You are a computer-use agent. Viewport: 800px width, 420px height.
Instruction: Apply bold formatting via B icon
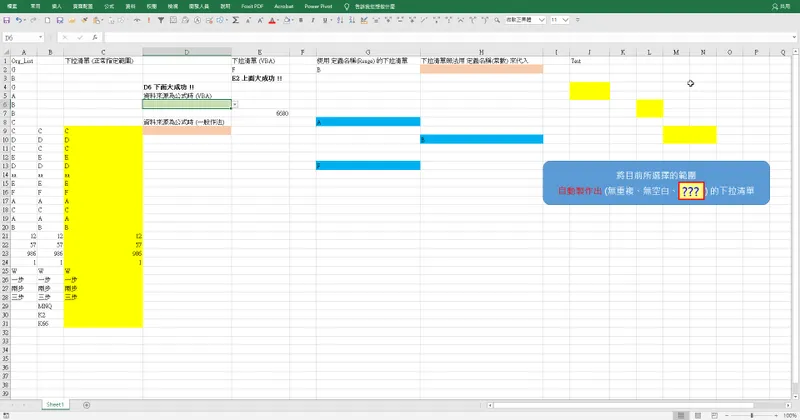(x=301, y=20)
